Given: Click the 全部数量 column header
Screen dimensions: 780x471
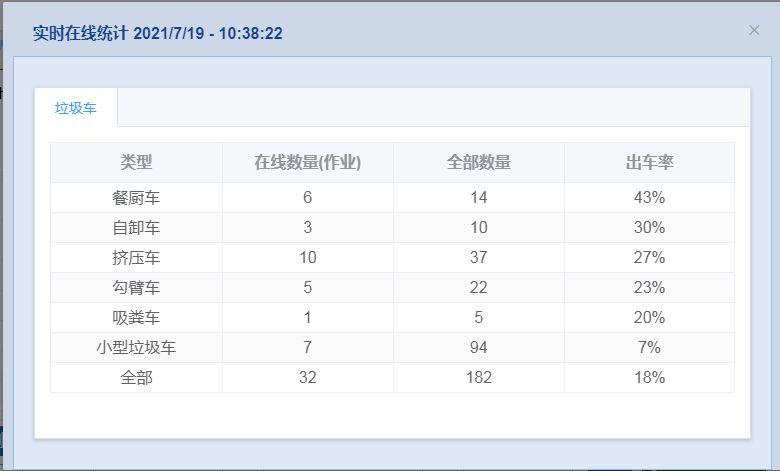Looking at the screenshot, I should 479,162.
